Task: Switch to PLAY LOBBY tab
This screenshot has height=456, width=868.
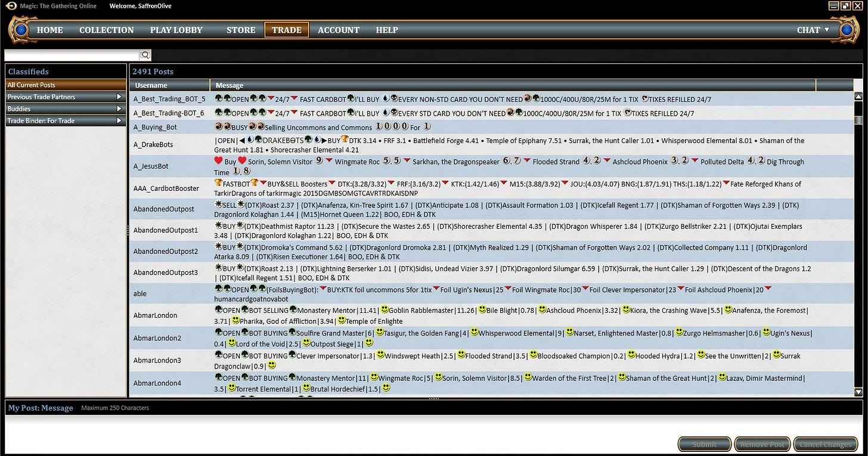Action: point(176,30)
